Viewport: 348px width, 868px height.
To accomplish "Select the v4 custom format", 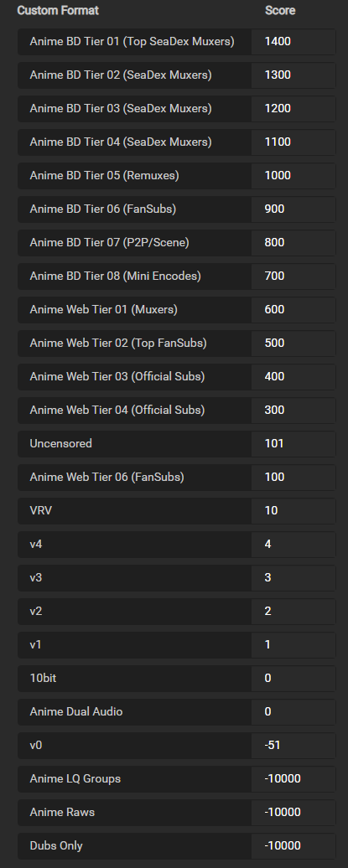I will point(135,544).
